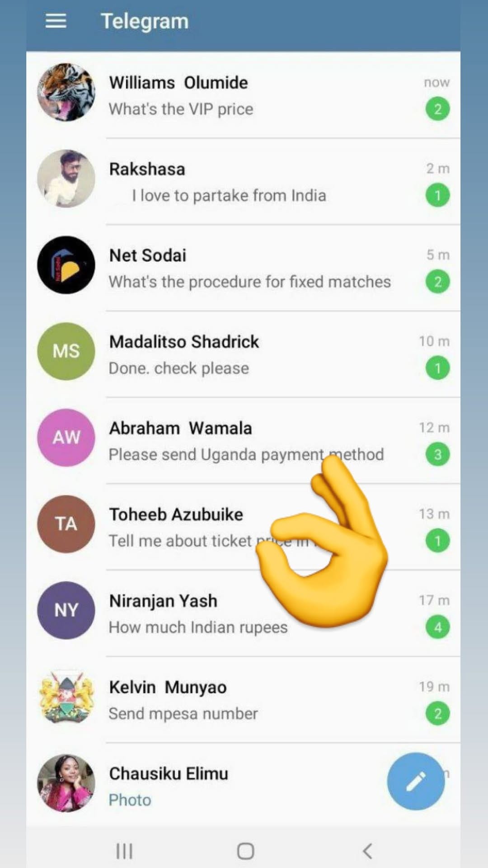Image resolution: width=488 pixels, height=868 pixels.
Task: Open Williams Olumide tiger profile picture
Action: (66, 92)
